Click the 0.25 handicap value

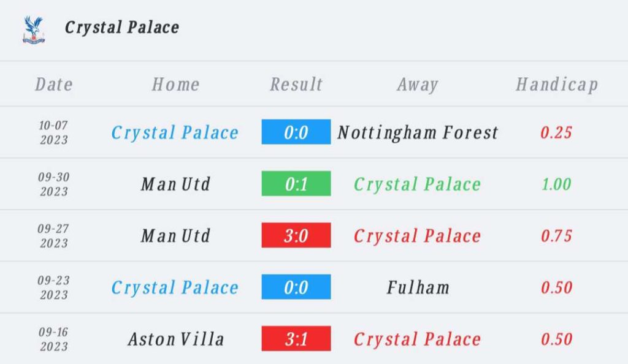pos(556,132)
